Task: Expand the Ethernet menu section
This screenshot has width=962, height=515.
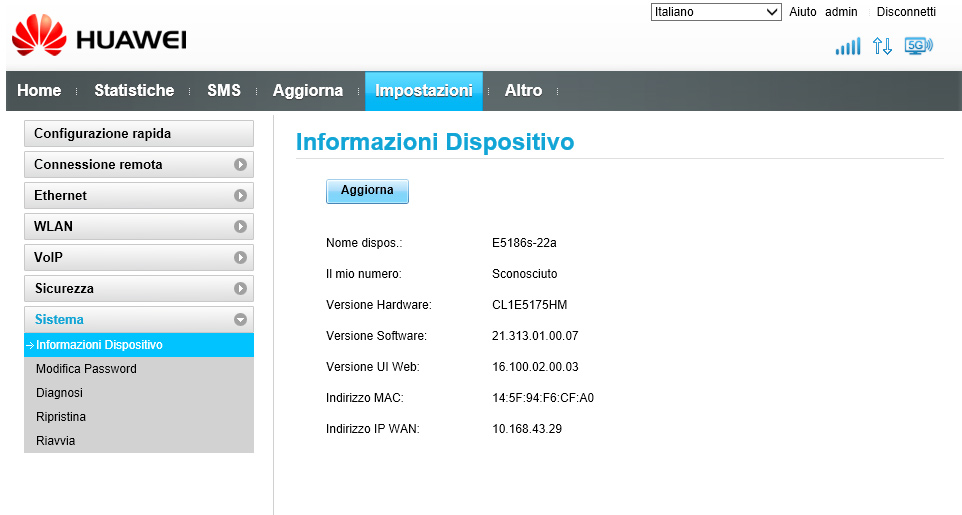Action: point(138,196)
